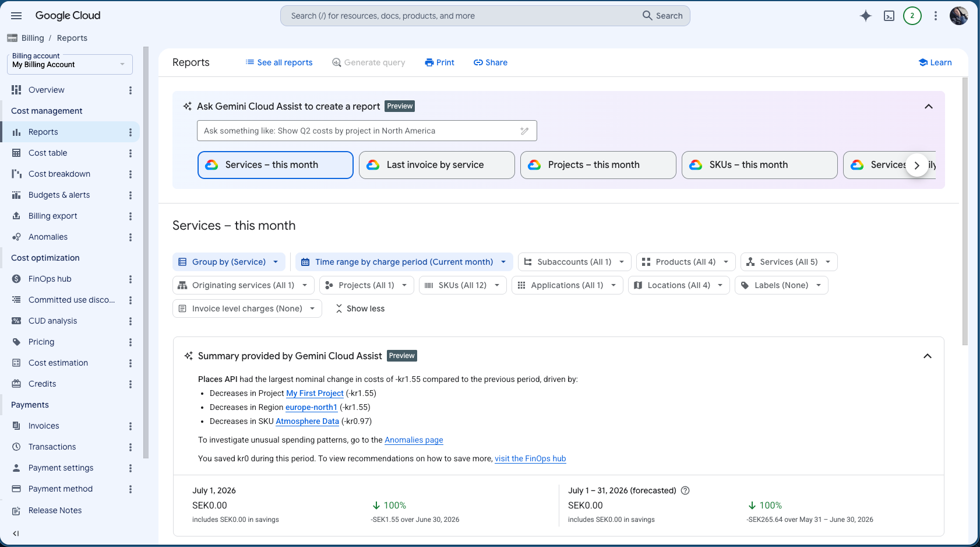The height and width of the screenshot is (547, 980).
Task: Open Committed use discounts page
Action: coord(72,300)
